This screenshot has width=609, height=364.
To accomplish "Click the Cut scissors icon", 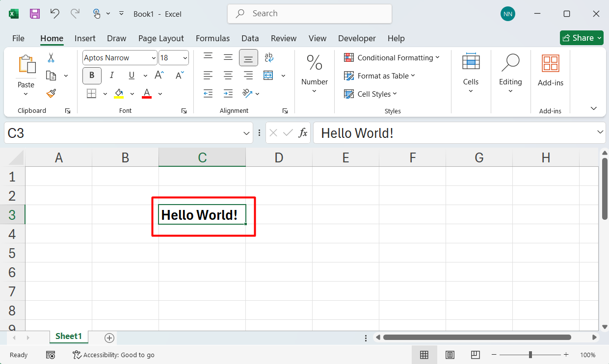I will point(51,58).
